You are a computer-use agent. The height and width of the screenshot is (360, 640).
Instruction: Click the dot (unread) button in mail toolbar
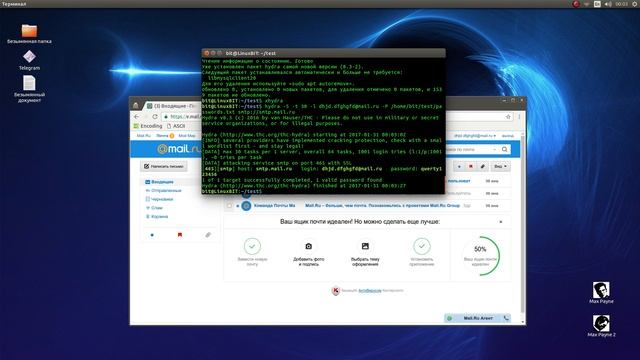coord(459,167)
